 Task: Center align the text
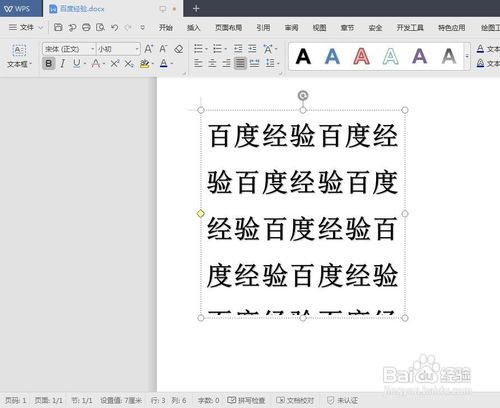[x=212, y=63]
